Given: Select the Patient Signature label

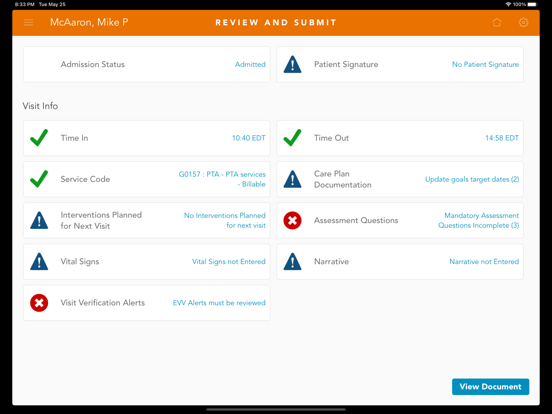Looking at the screenshot, I should point(346,64).
